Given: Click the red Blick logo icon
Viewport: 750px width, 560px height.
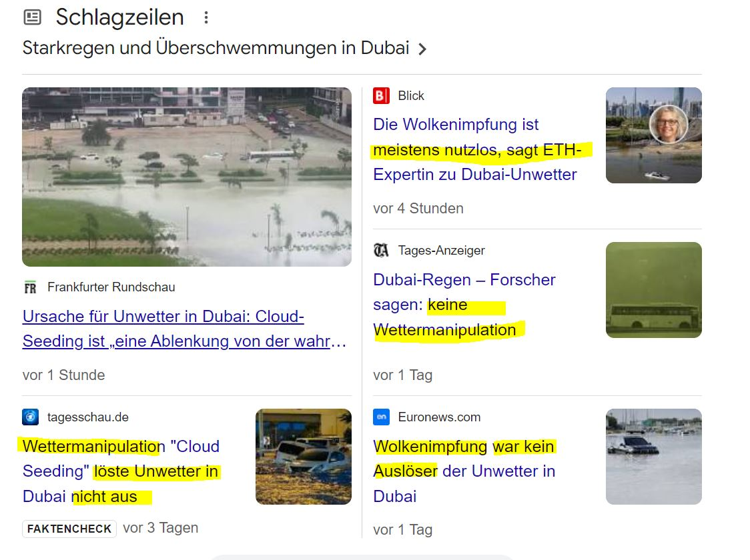Looking at the screenshot, I should [381, 96].
